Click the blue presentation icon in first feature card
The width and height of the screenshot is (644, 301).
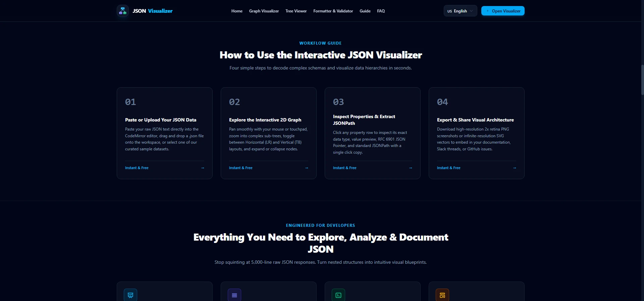point(130,295)
